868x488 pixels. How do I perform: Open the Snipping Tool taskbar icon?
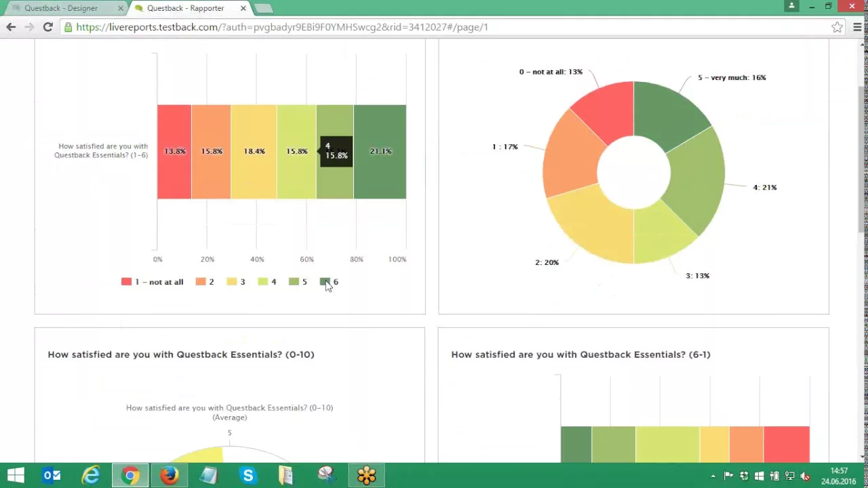327,476
